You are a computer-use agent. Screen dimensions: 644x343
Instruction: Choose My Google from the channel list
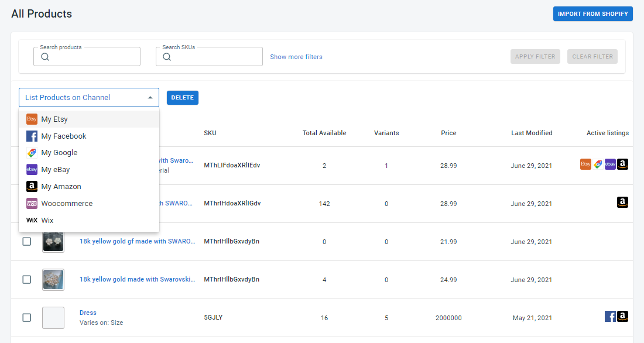click(89, 153)
